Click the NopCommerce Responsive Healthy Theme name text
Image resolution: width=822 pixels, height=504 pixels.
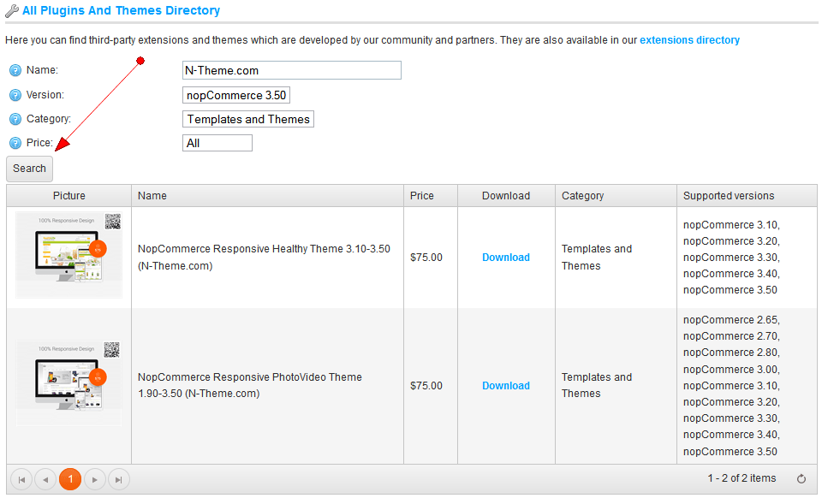click(x=264, y=258)
